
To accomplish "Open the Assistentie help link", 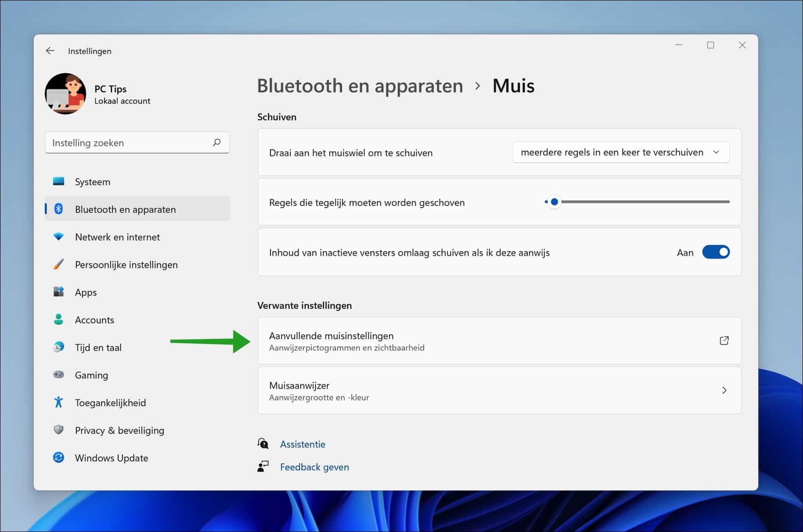I will coord(303,444).
